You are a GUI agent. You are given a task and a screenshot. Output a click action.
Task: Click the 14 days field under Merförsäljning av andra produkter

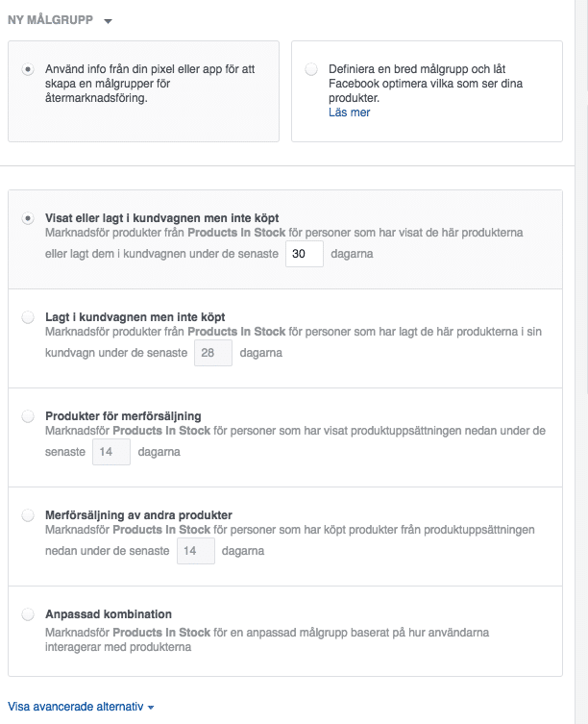[x=196, y=551]
